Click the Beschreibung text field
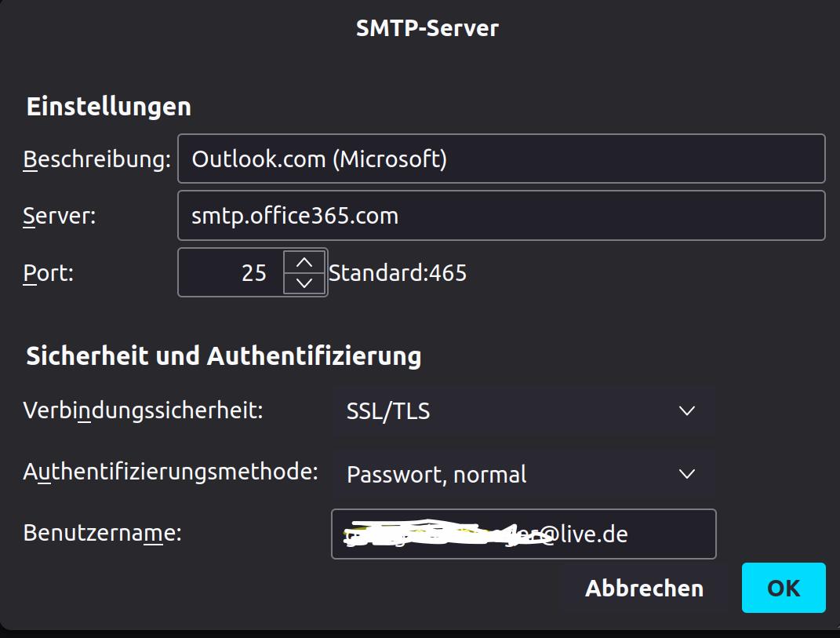 point(501,159)
